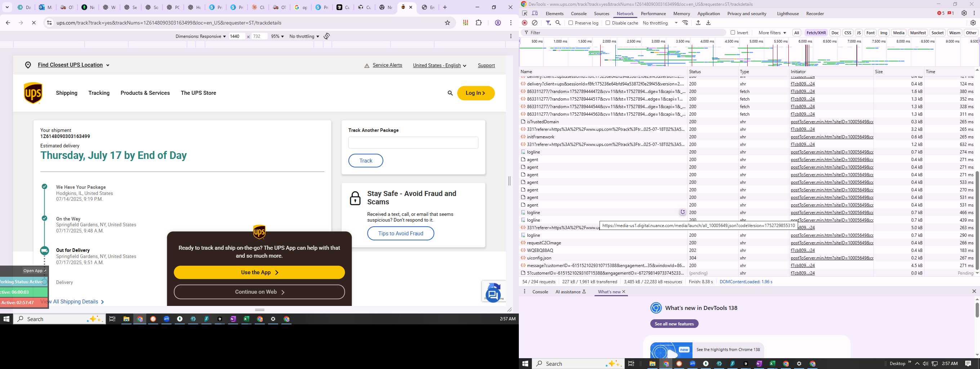Open DevTools main settings gear

click(964, 13)
